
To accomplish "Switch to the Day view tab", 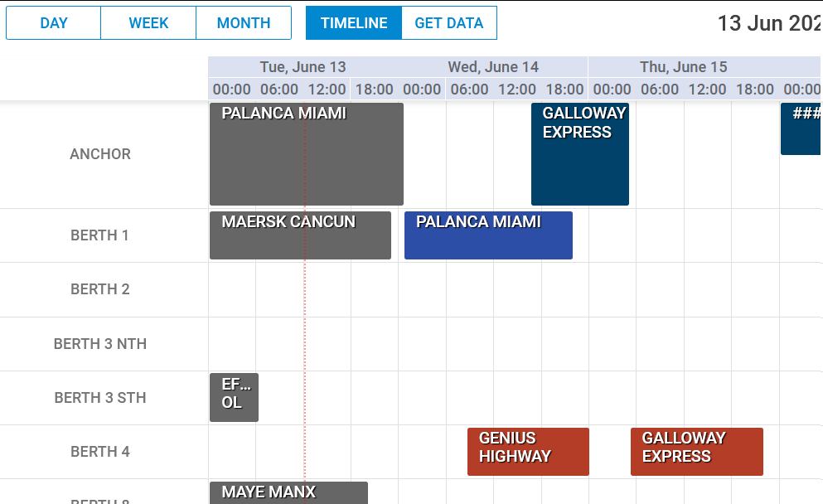I will coord(54,23).
